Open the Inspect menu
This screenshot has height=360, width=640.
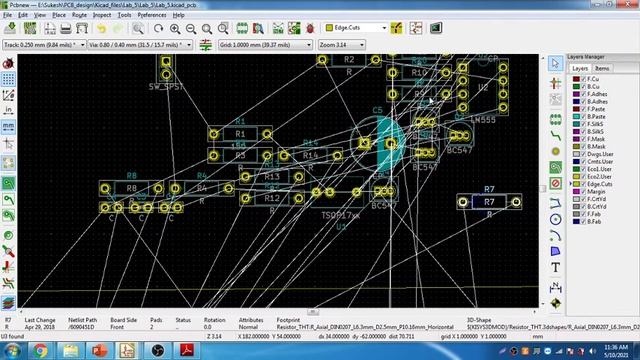tap(102, 15)
